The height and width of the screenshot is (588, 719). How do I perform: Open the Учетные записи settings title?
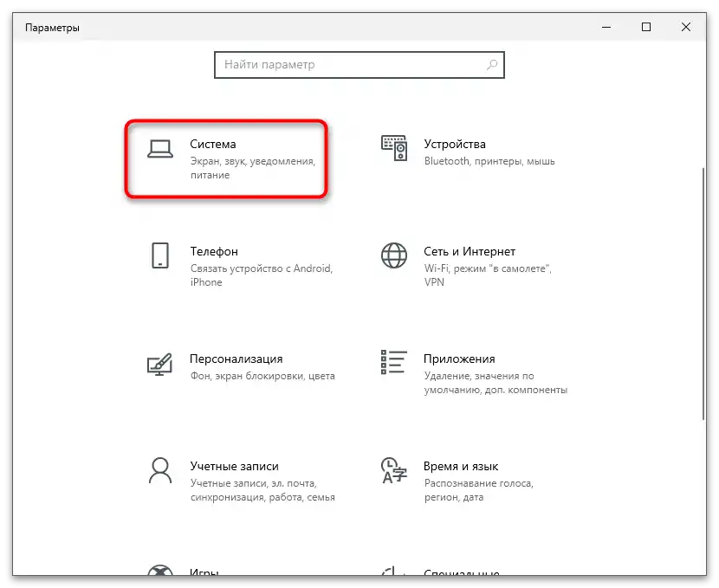click(x=234, y=466)
